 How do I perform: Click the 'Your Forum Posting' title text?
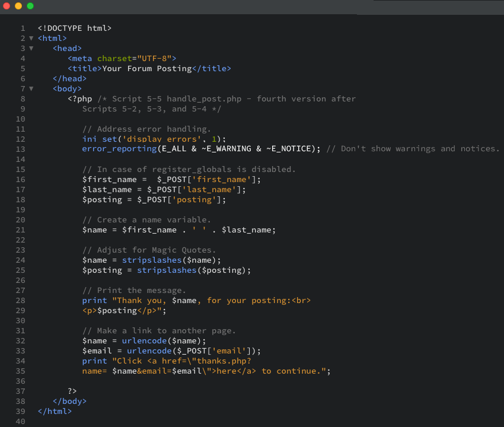click(x=147, y=68)
